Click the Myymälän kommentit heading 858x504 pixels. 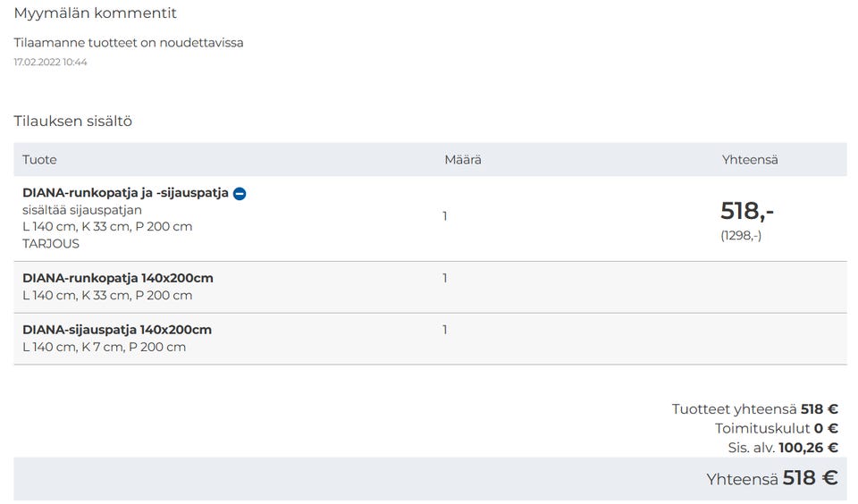pyautogui.click(x=96, y=13)
